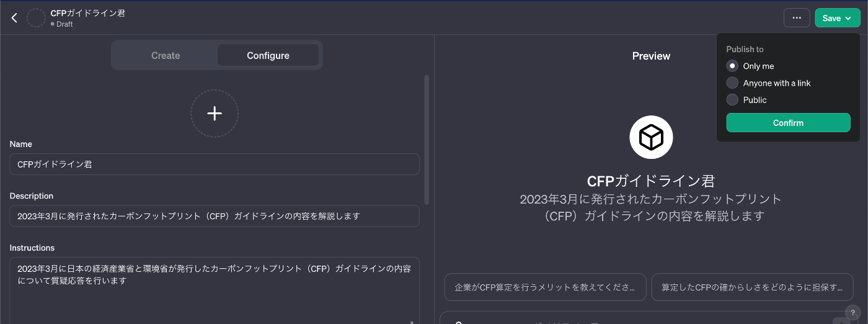This screenshot has width=868, height=324.
Task: Click into the Name input field
Action: click(x=215, y=164)
